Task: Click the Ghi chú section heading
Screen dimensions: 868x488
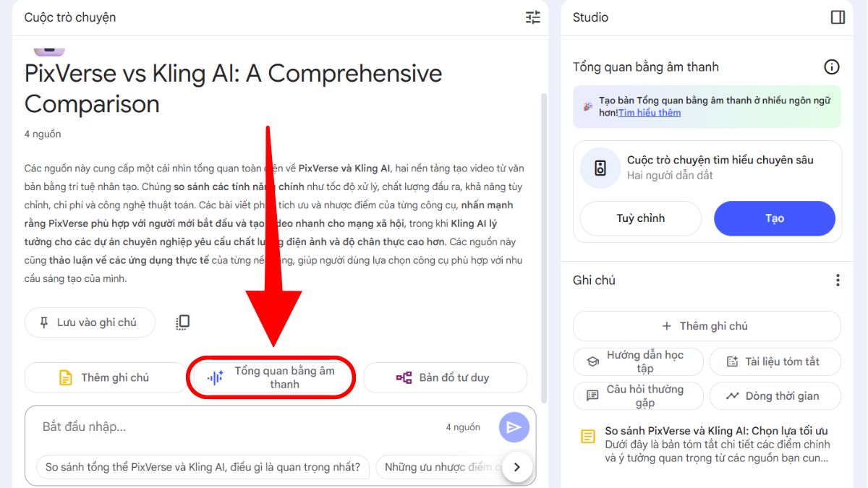Action: (x=594, y=281)
